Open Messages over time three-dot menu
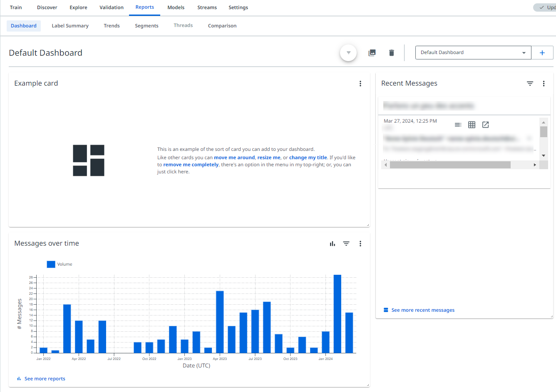 (x=360, y=244)
